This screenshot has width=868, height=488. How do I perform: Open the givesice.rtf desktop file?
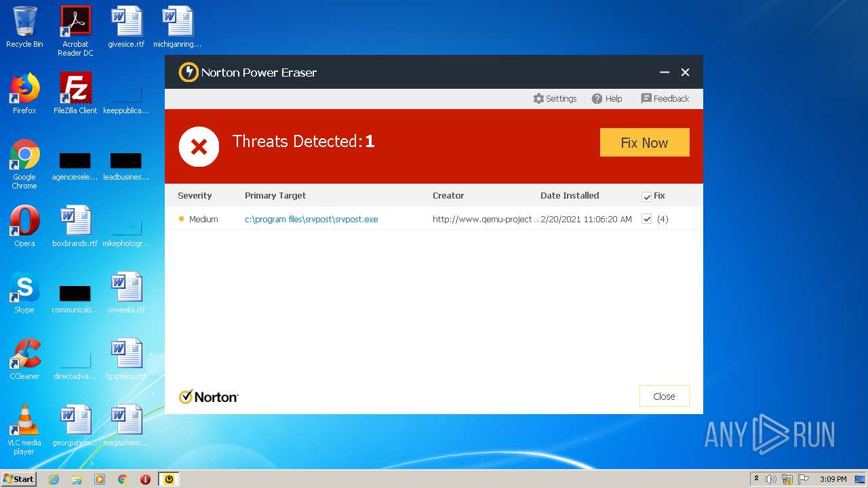point(126,28)
